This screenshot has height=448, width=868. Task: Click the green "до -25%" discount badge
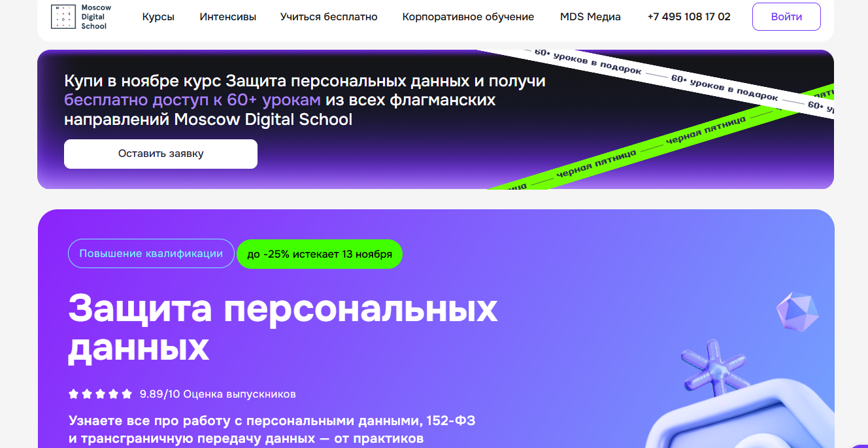[320, 254]
